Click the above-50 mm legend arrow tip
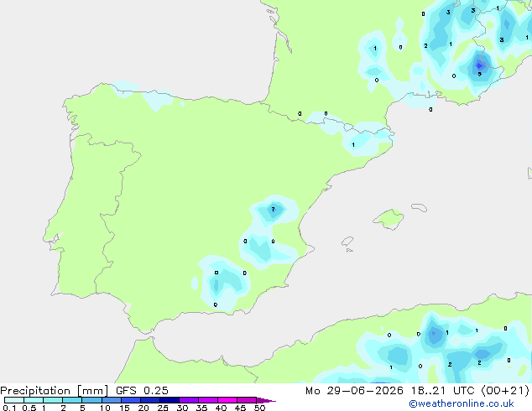 click(266, 400)
